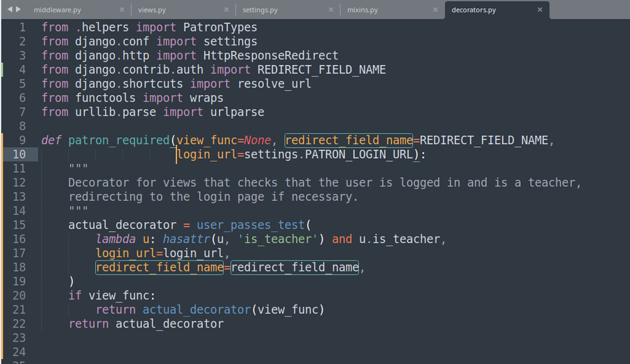Click 'urllib.parse' on line 7
630x364 pixels.
[x=115, y=112]
